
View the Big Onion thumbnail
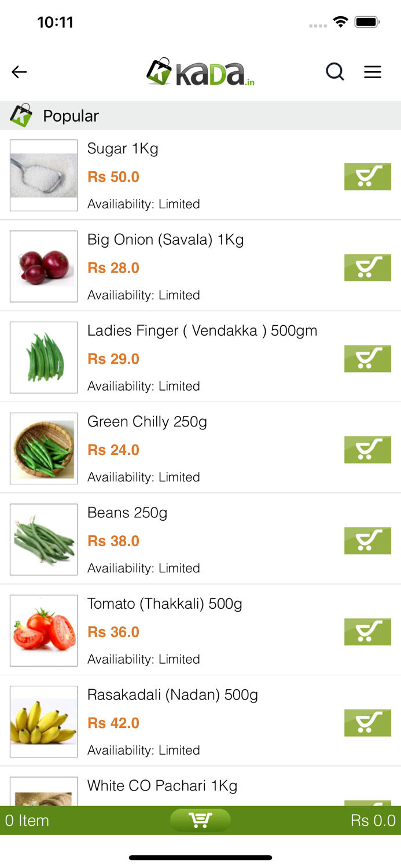tap(43, 266)
